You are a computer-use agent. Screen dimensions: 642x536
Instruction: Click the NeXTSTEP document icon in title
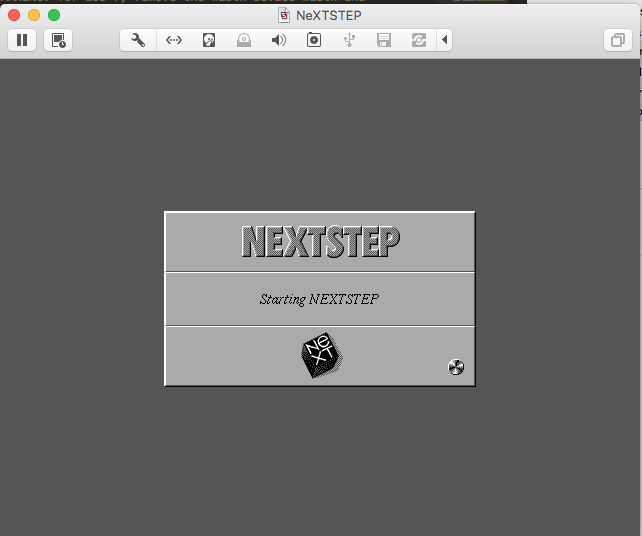coord(284,16)
